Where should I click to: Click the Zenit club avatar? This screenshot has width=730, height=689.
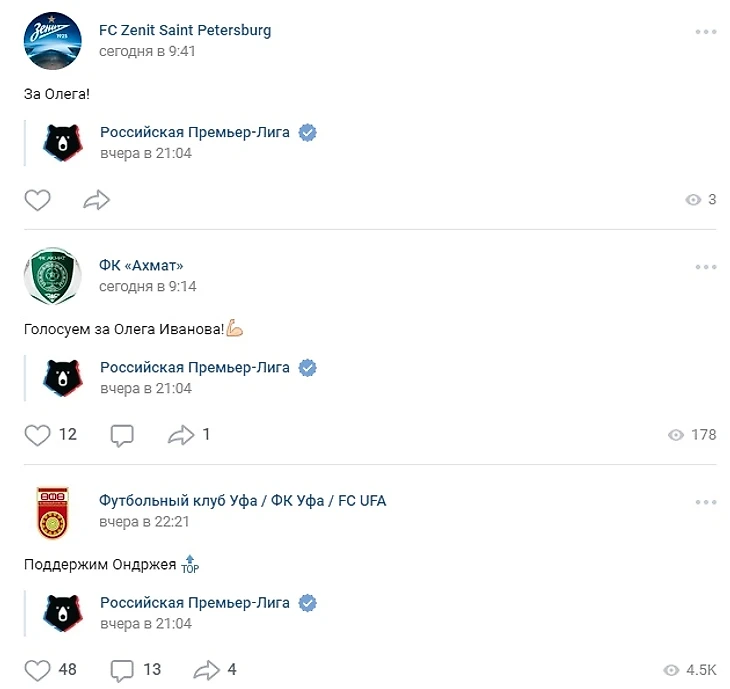pos(53,41)
